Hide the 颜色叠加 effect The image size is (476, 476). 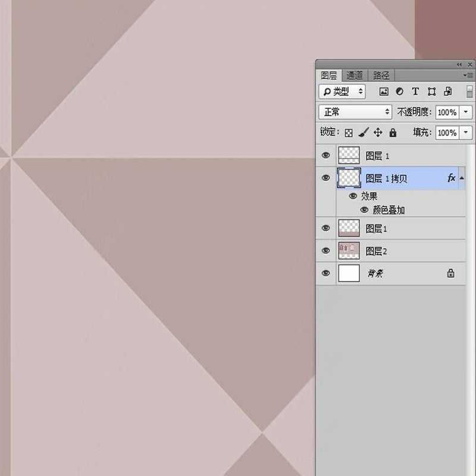(364, 210)
